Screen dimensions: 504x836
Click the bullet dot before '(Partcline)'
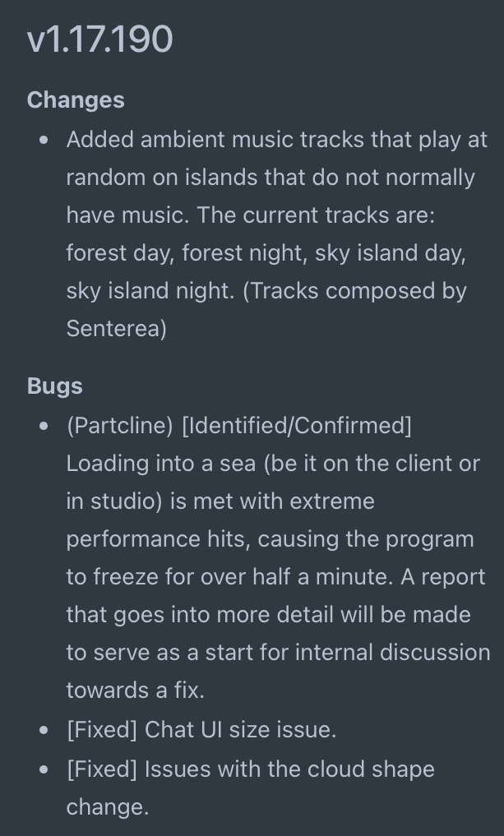coord(44,426)
